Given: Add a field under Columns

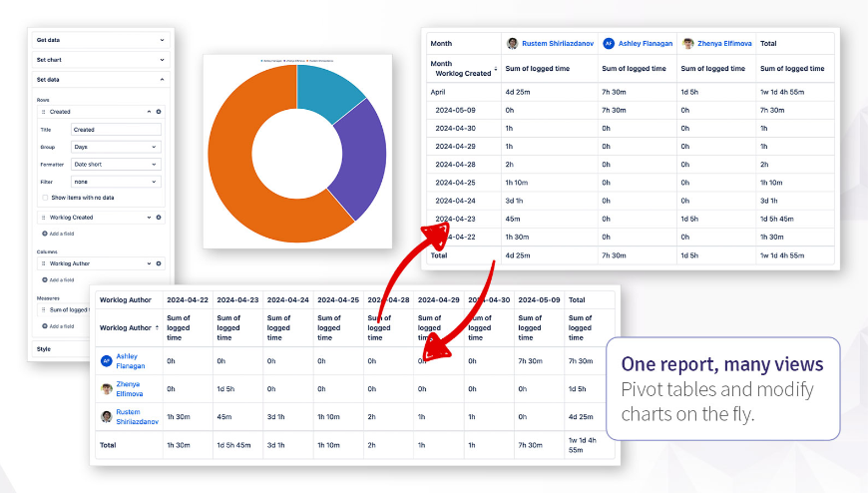Looking at the screenshot, I should (x=58, y=279).
